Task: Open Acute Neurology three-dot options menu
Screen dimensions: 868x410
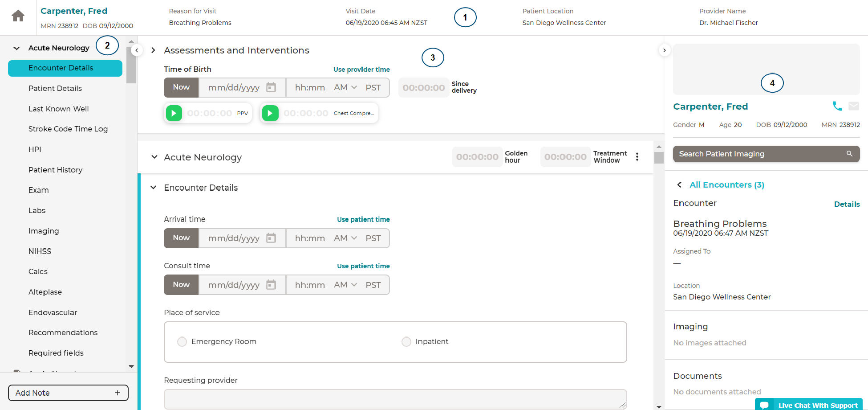Action: [x=637, y=157]
